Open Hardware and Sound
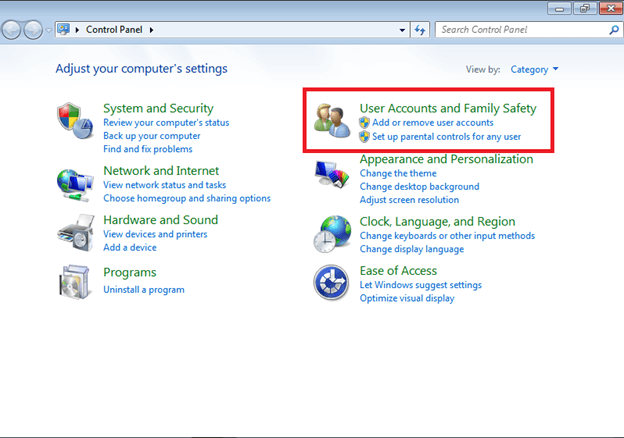The width and height of the screenshot is (624, 438). coord(160,220)
